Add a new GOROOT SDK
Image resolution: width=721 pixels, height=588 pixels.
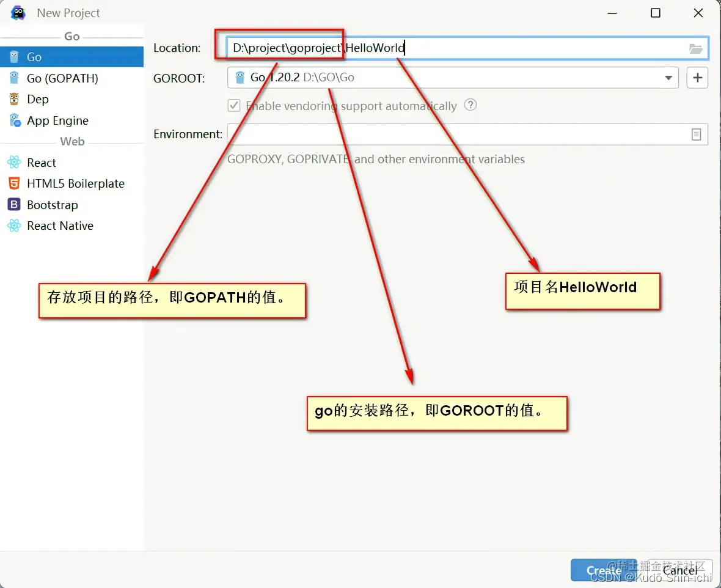698,78
